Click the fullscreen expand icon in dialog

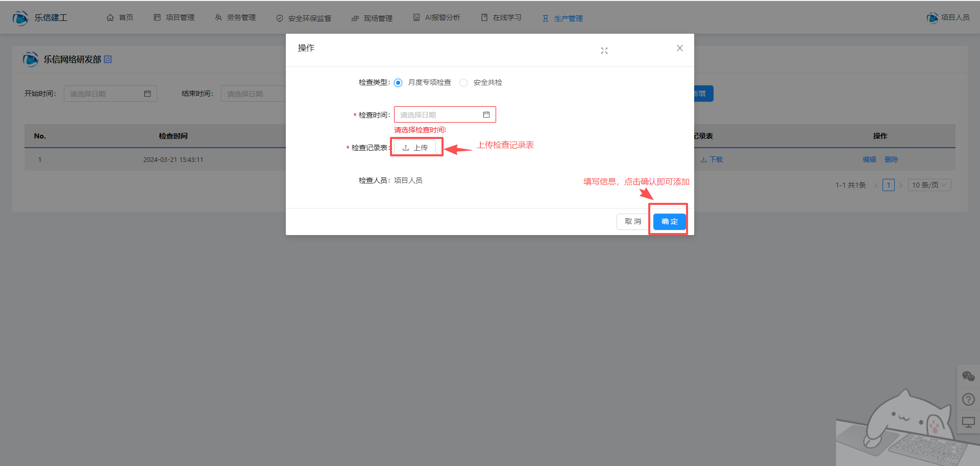(x=604, y=51)
